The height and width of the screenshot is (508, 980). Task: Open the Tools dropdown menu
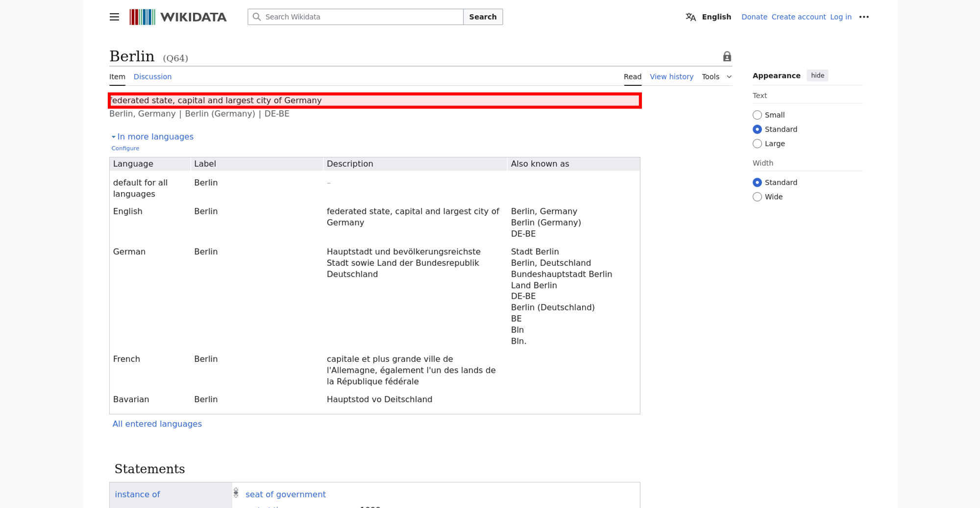(716, 76)
